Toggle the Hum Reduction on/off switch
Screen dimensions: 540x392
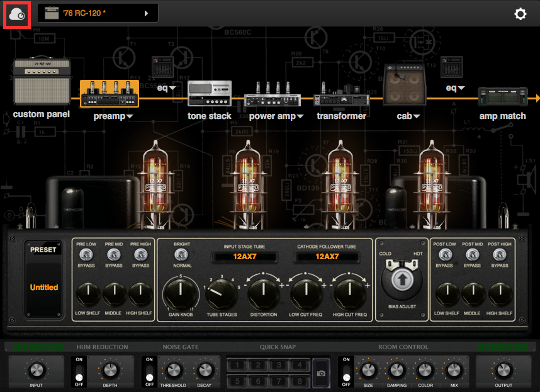coord(79,371)
